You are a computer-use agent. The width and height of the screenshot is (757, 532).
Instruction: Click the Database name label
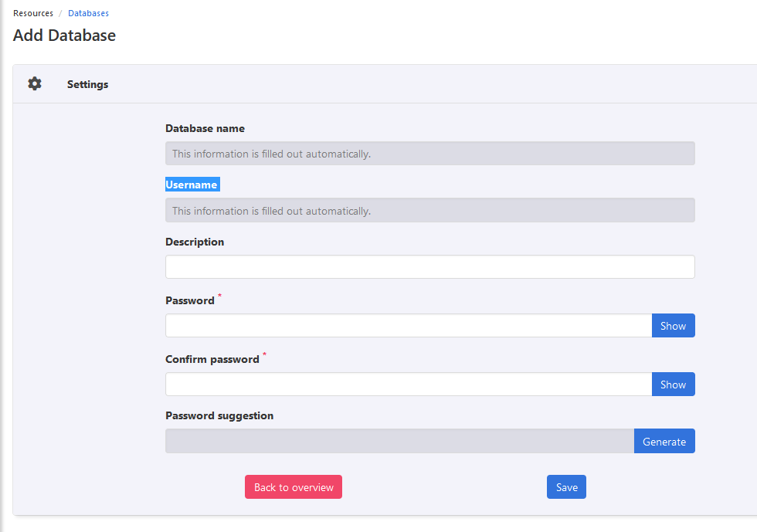point(205,129)
